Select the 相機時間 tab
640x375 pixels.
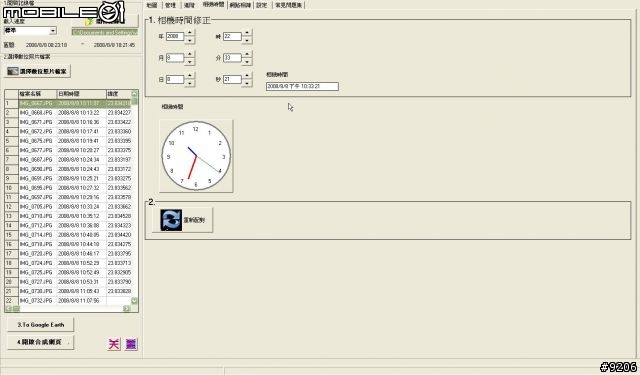213,4
